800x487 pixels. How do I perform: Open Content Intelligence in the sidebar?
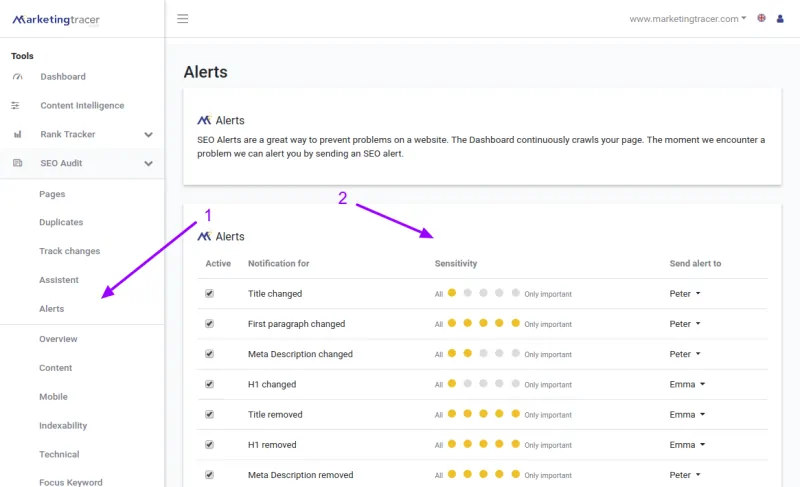coord(82,106)
